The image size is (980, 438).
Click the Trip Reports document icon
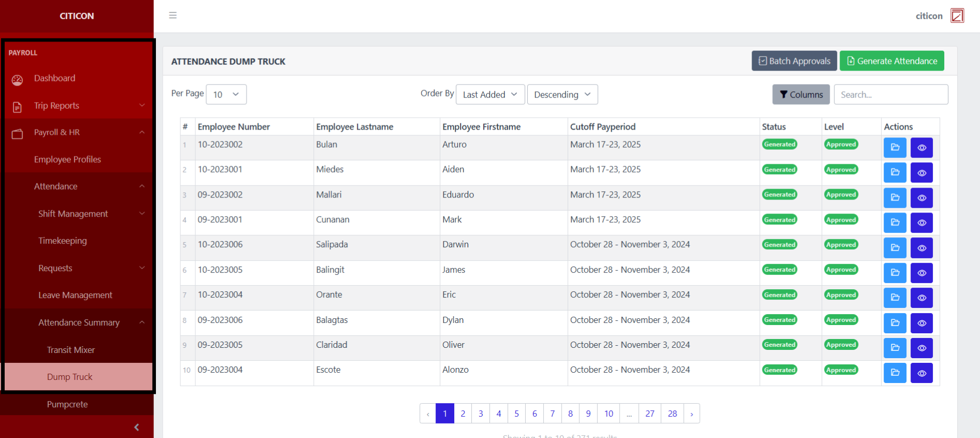pos(18,107)
